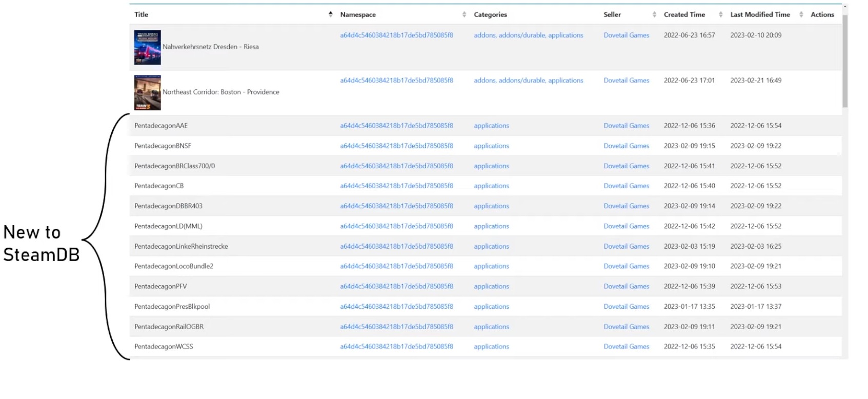Open categories link of Nahverkehrsnetz Dresden row
Viewport: 868px width, 399px height.
[x=528, y=35]
